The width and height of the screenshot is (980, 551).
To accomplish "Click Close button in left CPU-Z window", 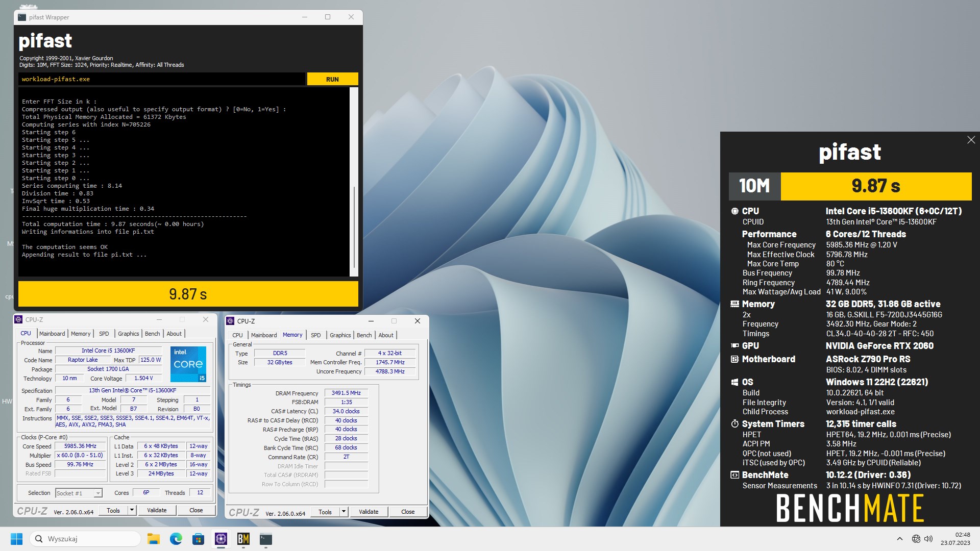I will (x=196, y=510).
